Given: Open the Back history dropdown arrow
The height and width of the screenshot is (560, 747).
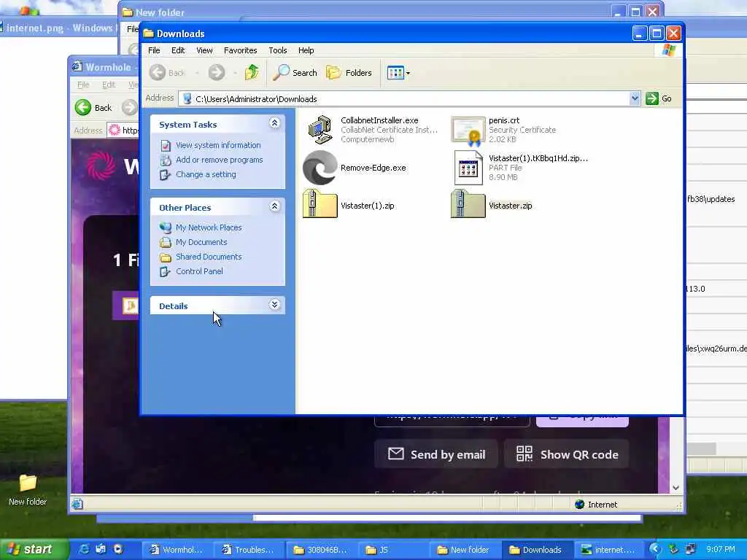Looking at the screenshot, I should point(196,73).
